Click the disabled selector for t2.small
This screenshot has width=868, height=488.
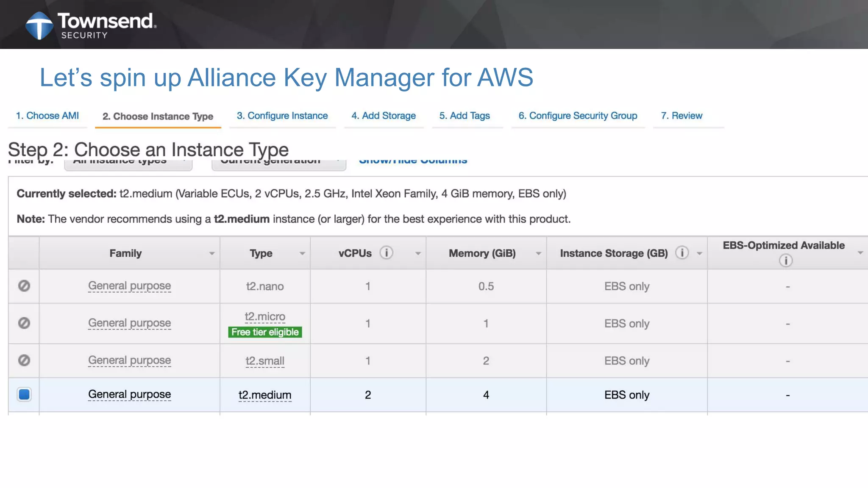coord(24,360)
